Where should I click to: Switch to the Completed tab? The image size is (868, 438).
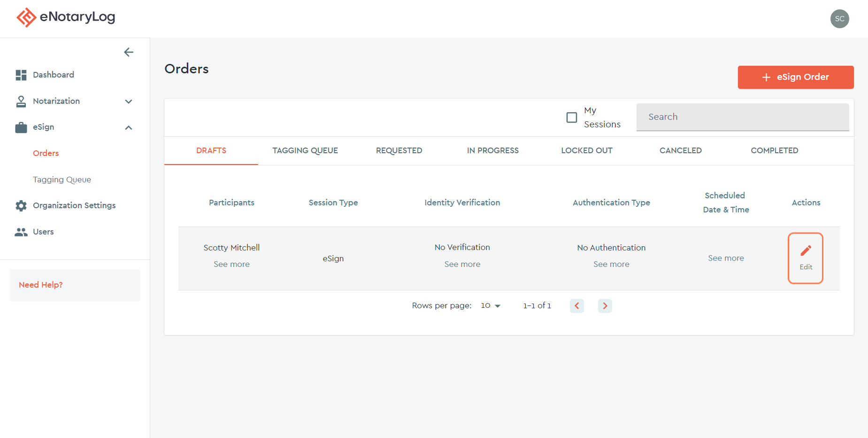(x=775, y=150)
